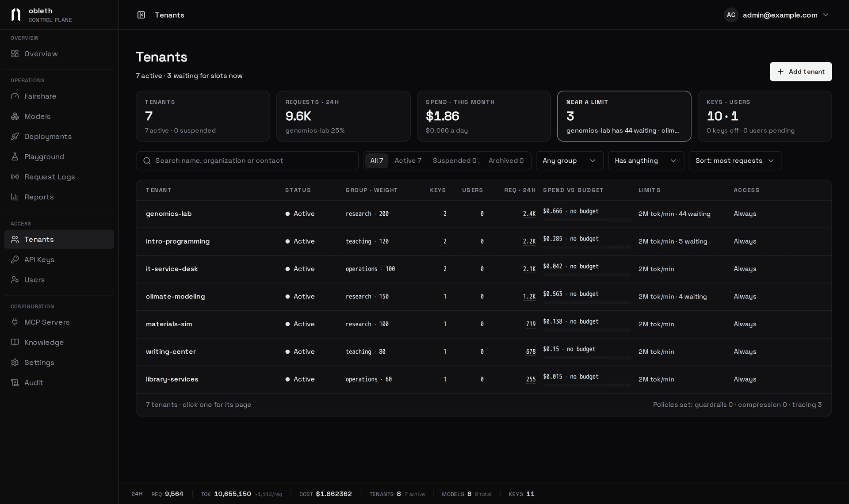Image resolution: width=849 pixels, height=504 pixels.
Task: Click the Playground flask icon
Action: 15,157
